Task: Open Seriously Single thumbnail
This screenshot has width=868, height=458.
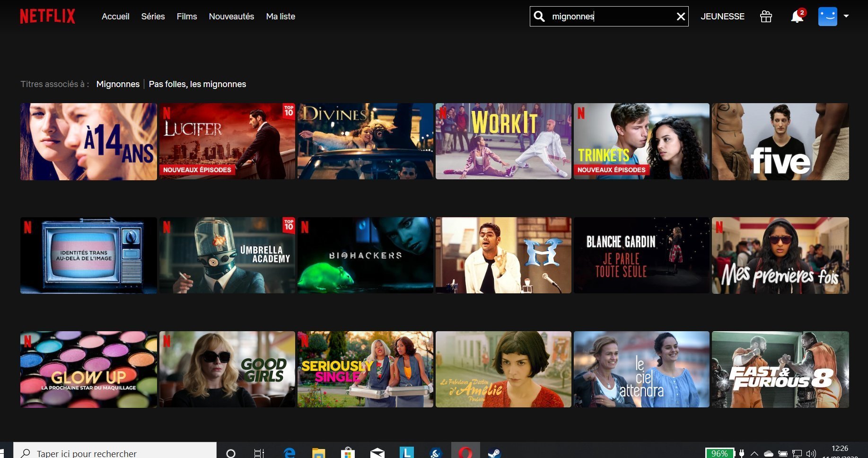Action: coord(365,370)
